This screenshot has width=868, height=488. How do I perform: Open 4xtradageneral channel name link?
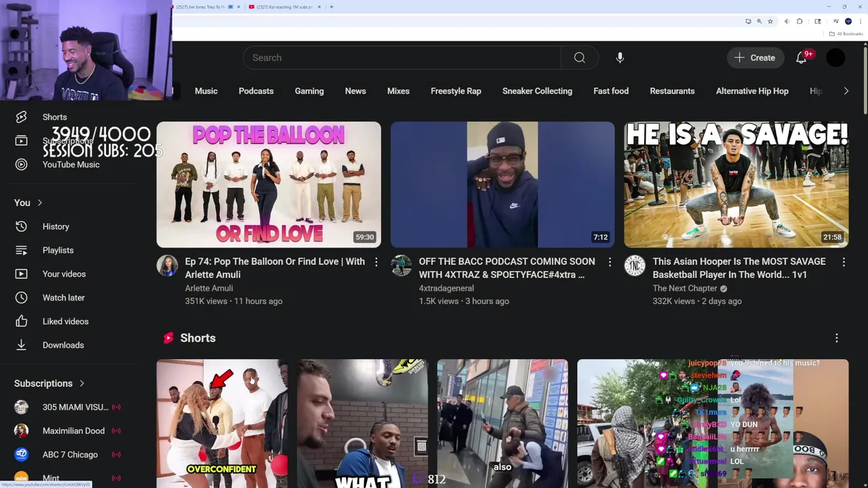(x=446, y=288)
